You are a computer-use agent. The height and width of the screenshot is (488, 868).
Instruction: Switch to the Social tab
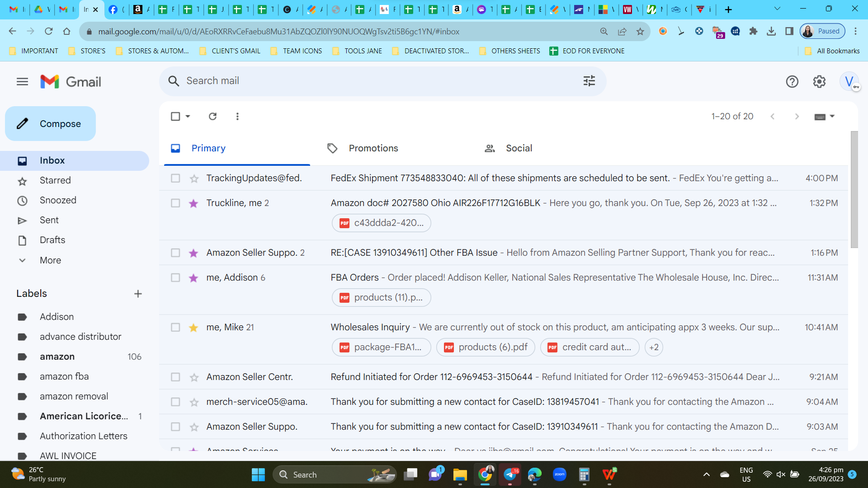coord(519,148)
